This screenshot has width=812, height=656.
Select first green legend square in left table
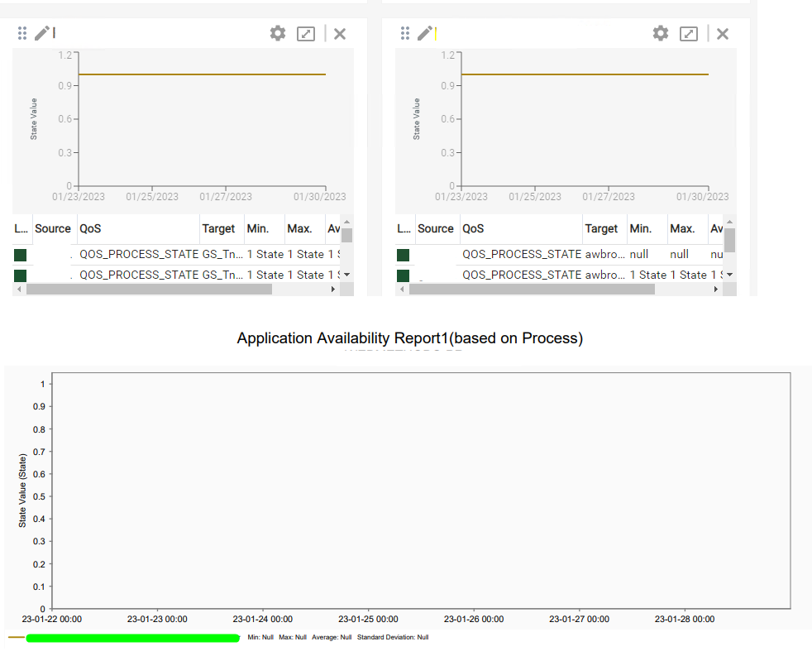[21, 255]
